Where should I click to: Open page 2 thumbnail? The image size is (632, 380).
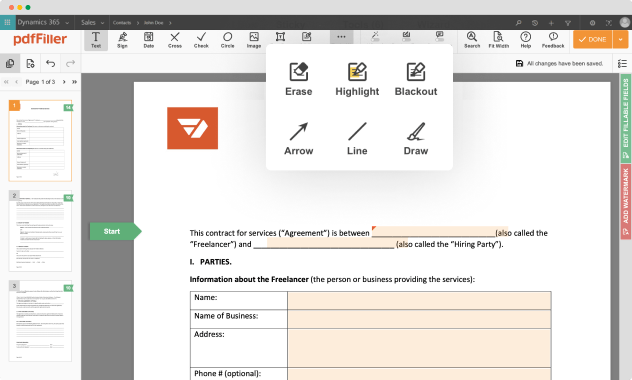pyautogui.click(x=40, y=231)
